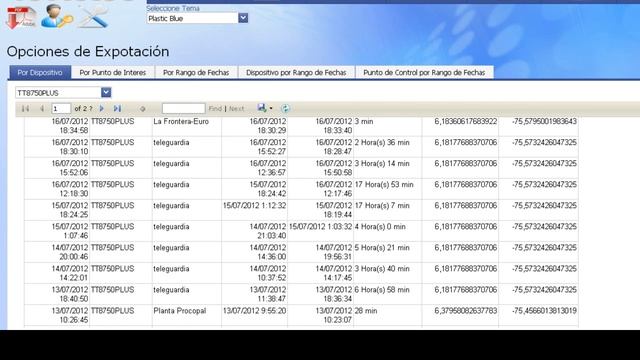Click the 15/07/2012 1:03:32 cell
The height and width of the screenshot is (360, 640).
click(320, 231)
